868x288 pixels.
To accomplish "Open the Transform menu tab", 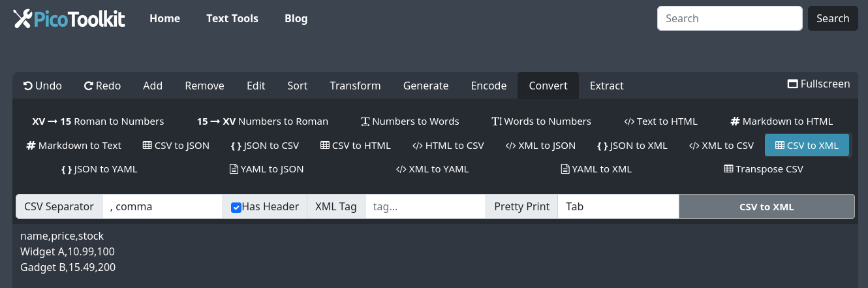I will point(355,86).
